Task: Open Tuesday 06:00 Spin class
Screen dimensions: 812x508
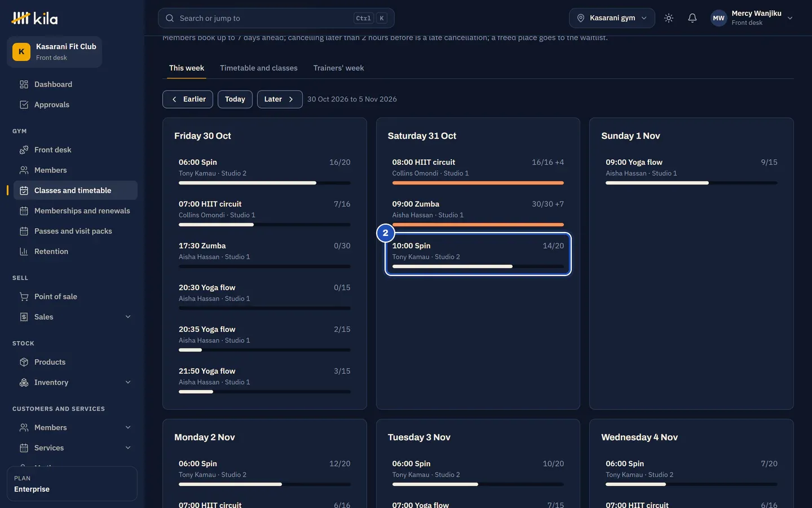Action: pos(478,472)
